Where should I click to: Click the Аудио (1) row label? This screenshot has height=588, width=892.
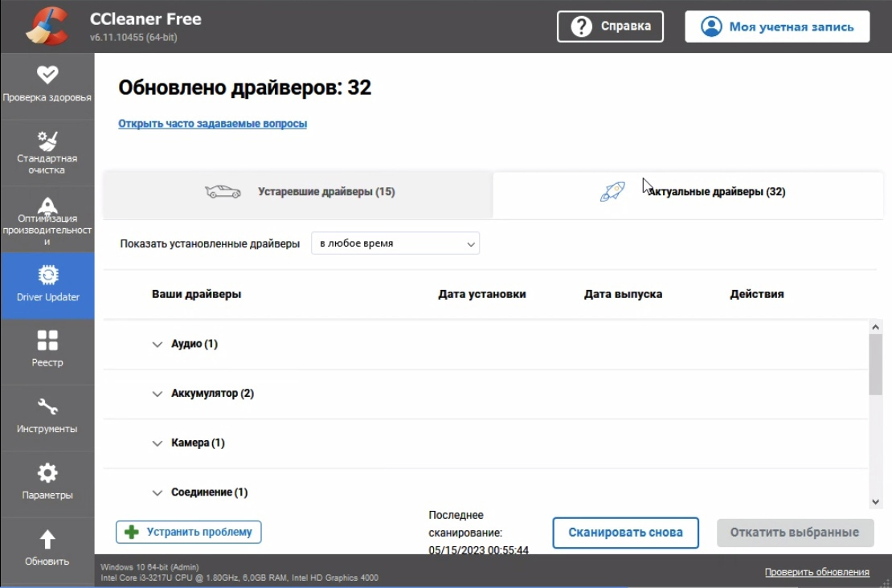pos(194,344)
